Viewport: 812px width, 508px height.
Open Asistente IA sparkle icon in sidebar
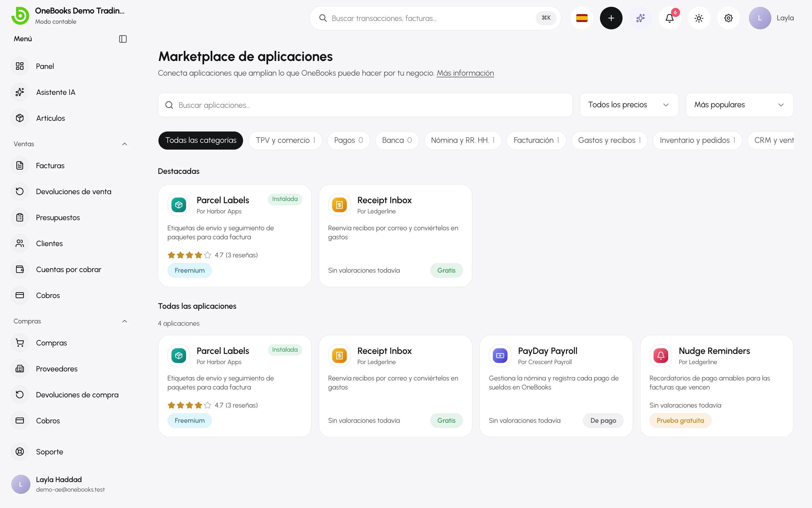pos(20,92)
